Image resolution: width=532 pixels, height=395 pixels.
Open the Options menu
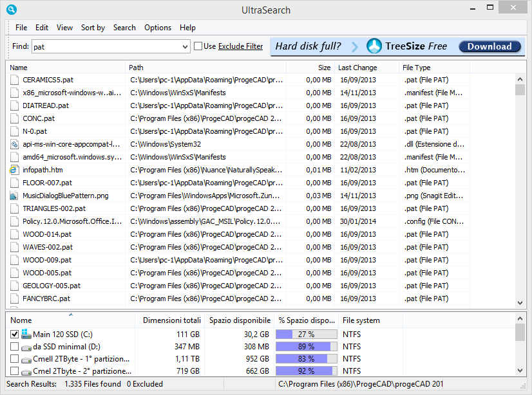click(x=158, y=28)
